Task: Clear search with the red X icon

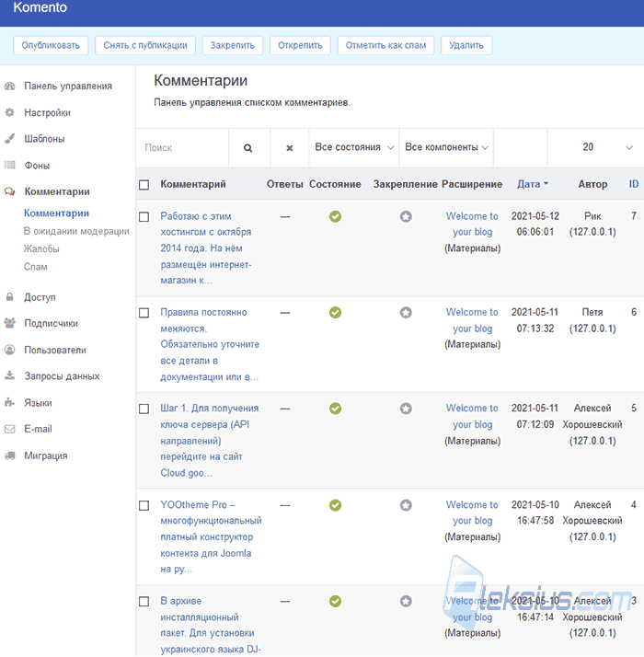Action: point(289,148)
